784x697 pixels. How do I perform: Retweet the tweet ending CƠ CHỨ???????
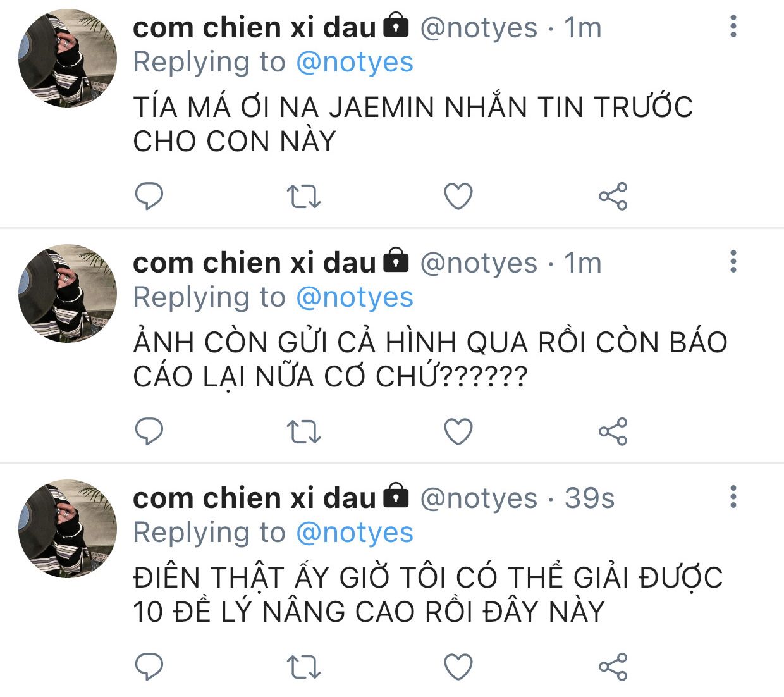click(303, 431)
